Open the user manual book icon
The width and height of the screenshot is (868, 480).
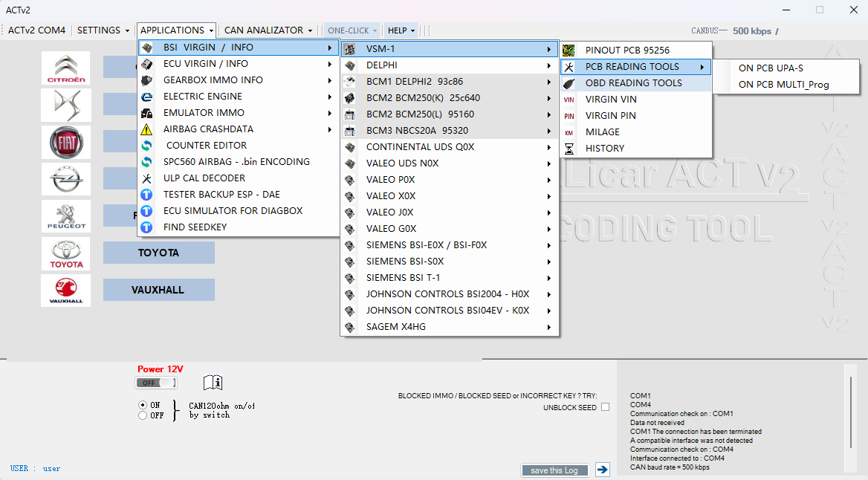[213, 383]
